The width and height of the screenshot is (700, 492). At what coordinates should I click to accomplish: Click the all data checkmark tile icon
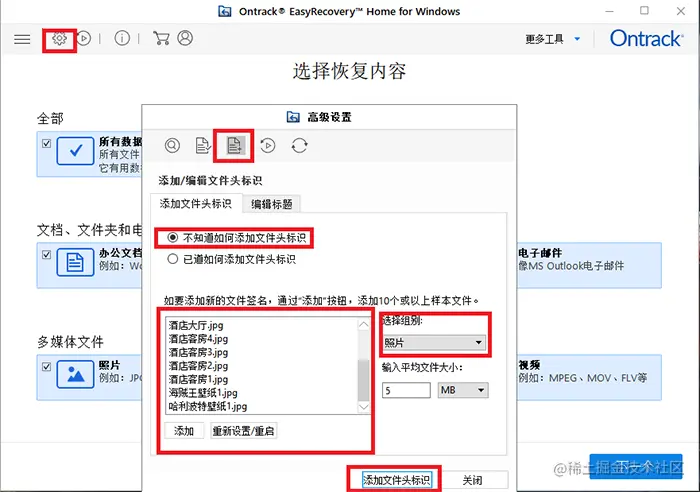75,151
